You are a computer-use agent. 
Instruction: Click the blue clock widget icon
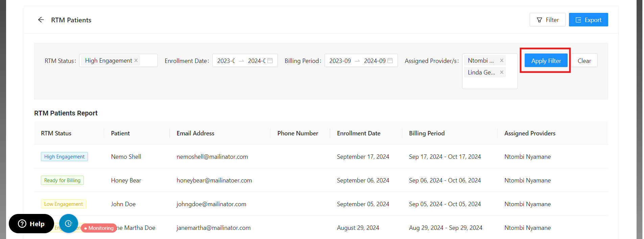[x=69, y=223]
